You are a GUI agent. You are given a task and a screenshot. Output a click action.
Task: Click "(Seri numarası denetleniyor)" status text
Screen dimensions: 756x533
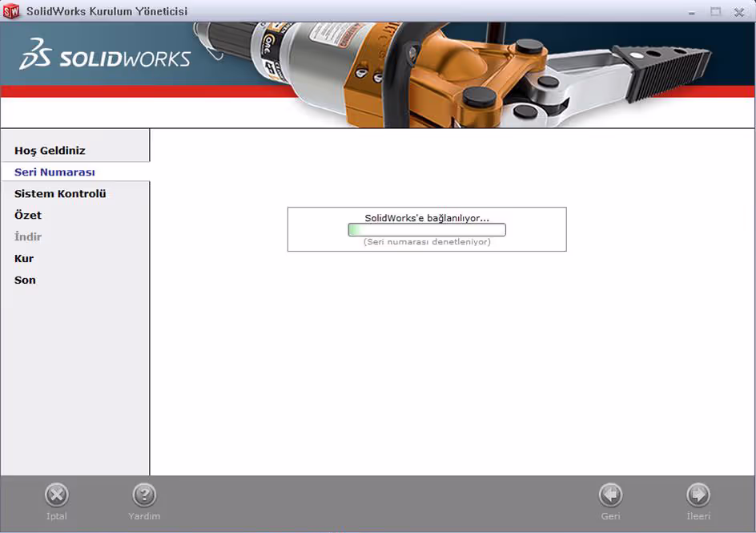(427, 242)
